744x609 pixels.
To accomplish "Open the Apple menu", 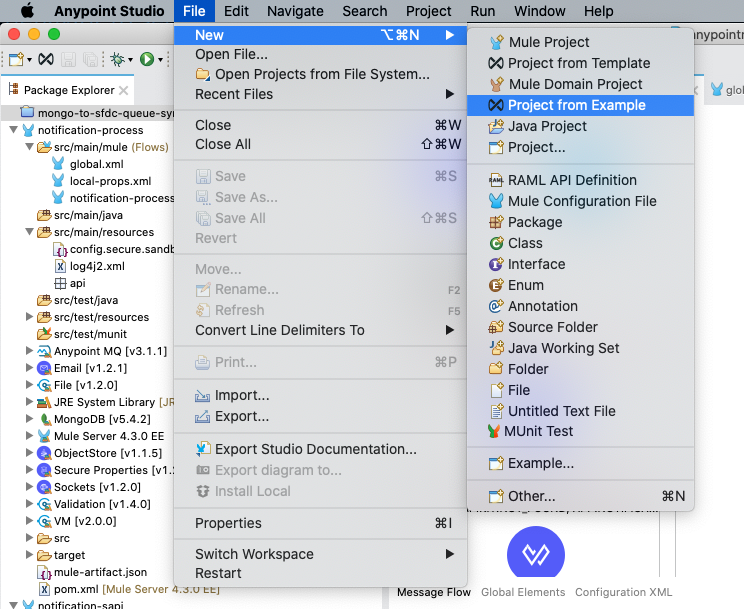I will tap(26, 11).
